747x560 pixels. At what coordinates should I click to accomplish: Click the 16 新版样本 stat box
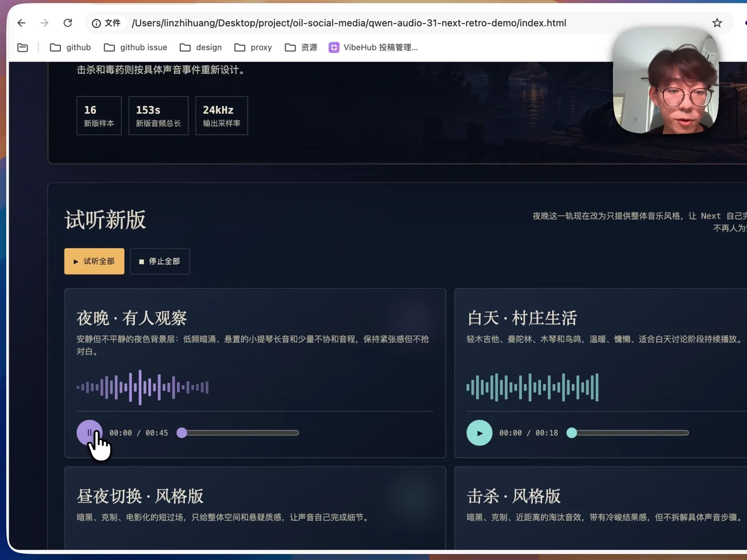pyautogui.click(x=99, y=116)
